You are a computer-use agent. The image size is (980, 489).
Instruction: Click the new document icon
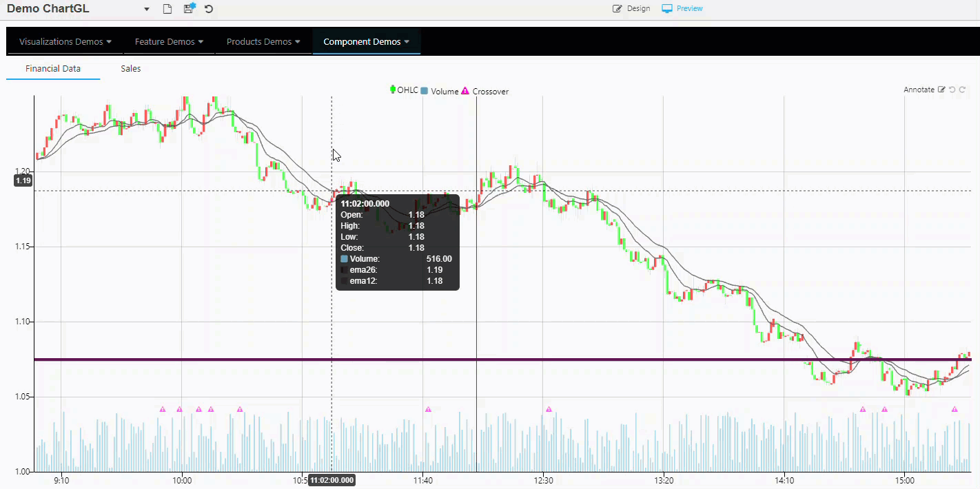167,9
